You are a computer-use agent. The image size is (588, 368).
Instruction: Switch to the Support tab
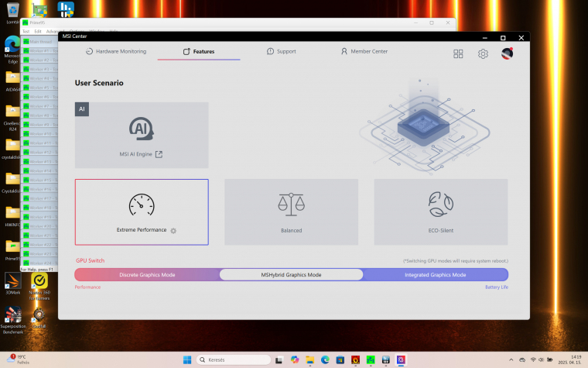[x=282, y=51]
